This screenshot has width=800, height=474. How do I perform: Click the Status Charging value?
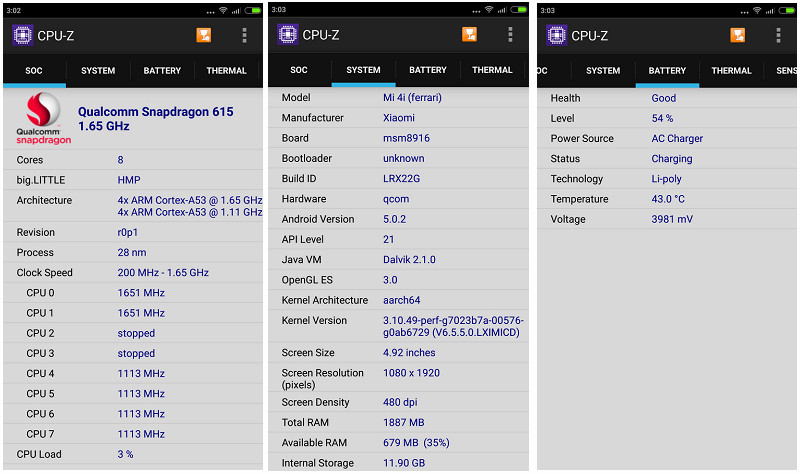pos(672,159)
